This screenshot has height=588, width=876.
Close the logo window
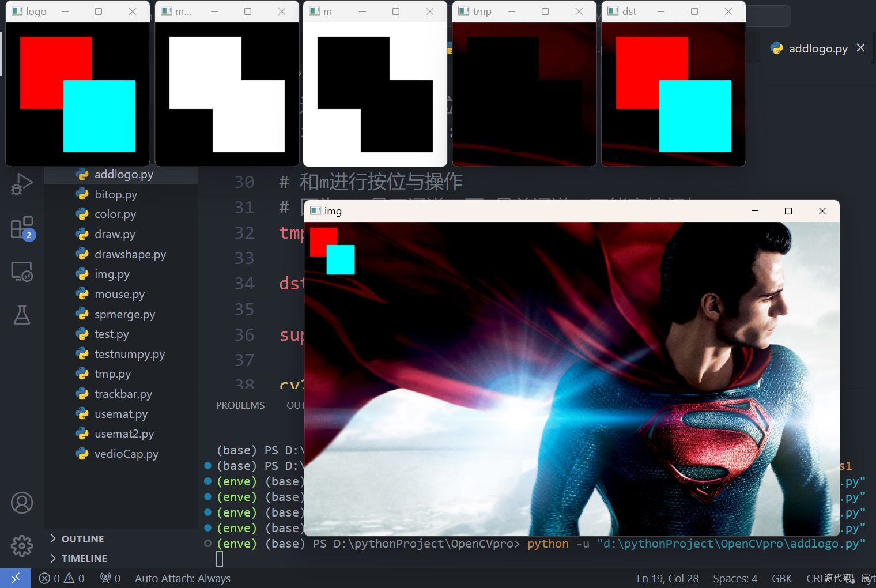point(133,12)
